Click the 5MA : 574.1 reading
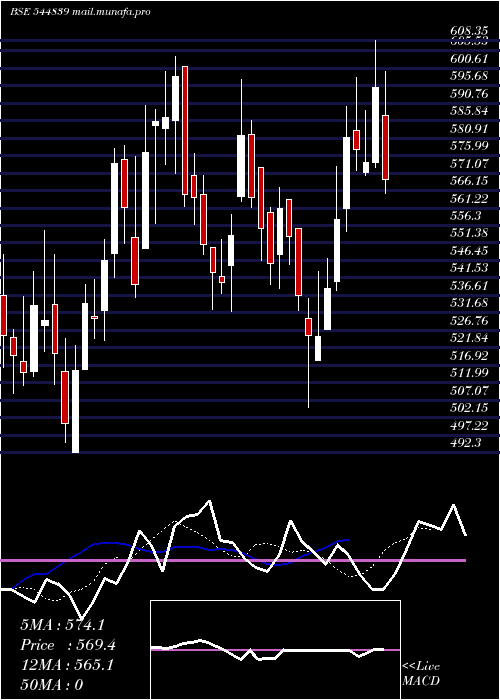 (62, 625)
